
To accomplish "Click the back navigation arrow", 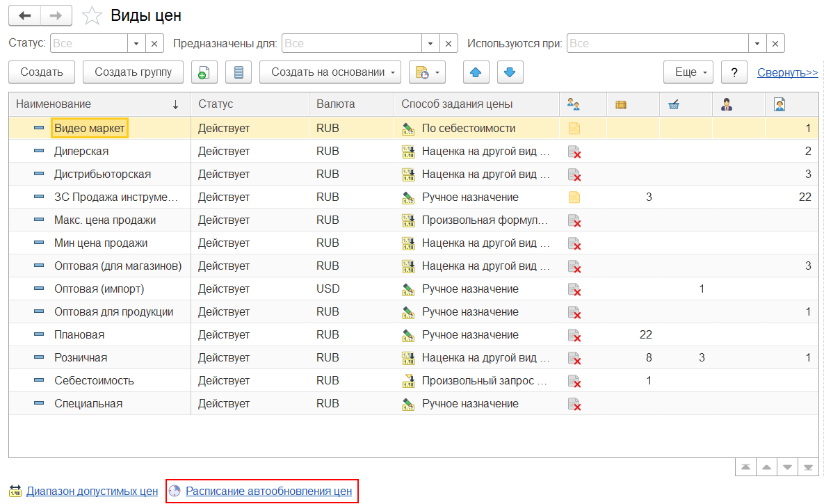I will pyautogui.click(x=25, y=15).
